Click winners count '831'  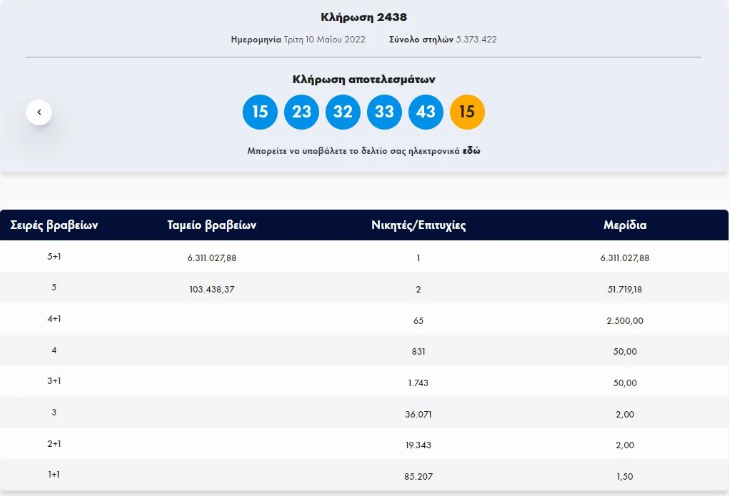click(x=418, y=351)
